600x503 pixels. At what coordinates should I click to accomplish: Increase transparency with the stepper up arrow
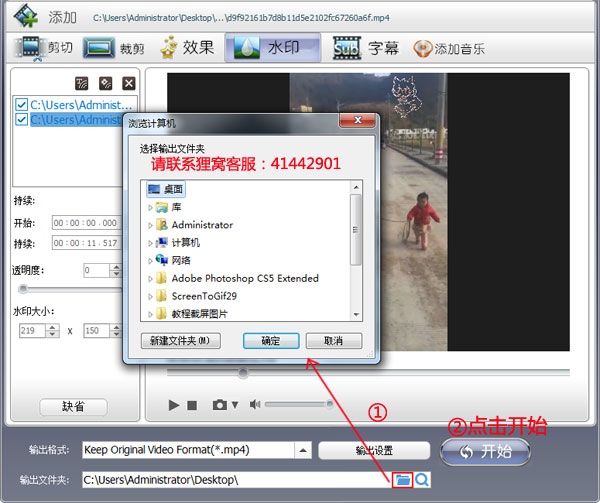(x=116, y=267)
